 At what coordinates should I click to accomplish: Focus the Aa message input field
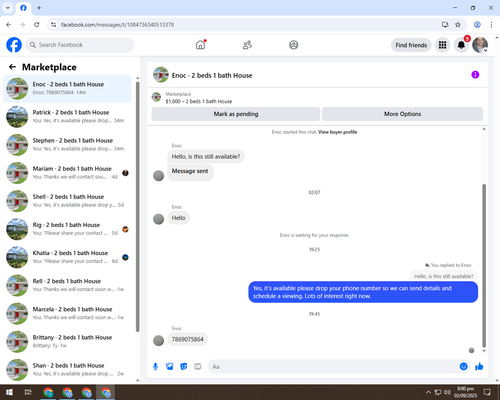coord(333,367)
